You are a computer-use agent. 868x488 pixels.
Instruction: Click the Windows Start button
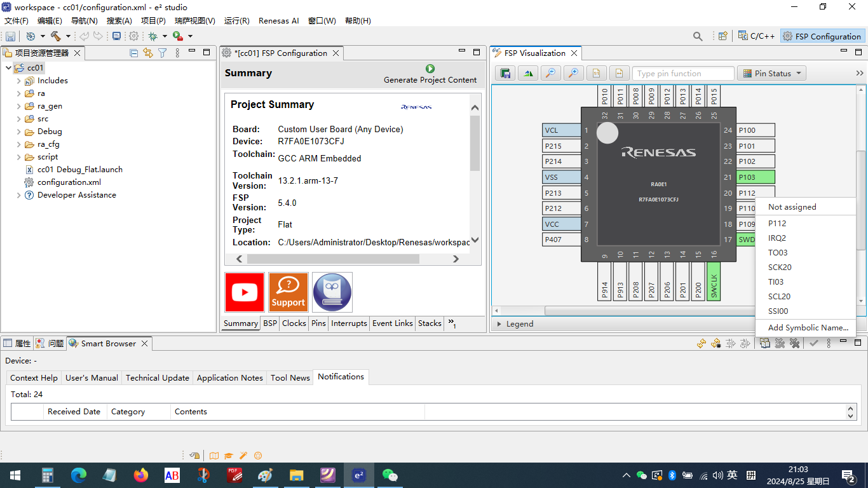point(15,475)
